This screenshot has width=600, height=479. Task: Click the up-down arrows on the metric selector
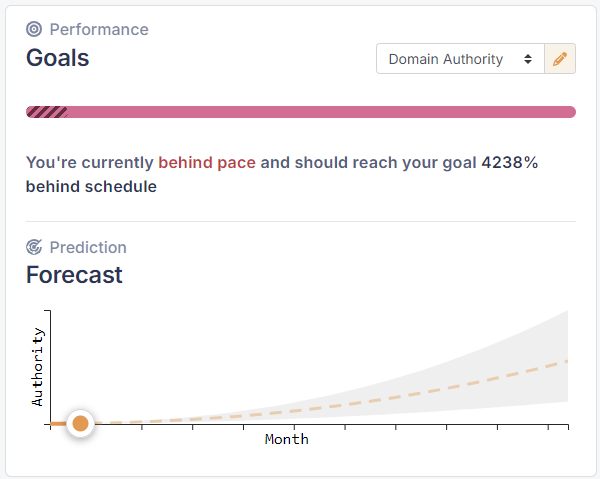[528, 59]
